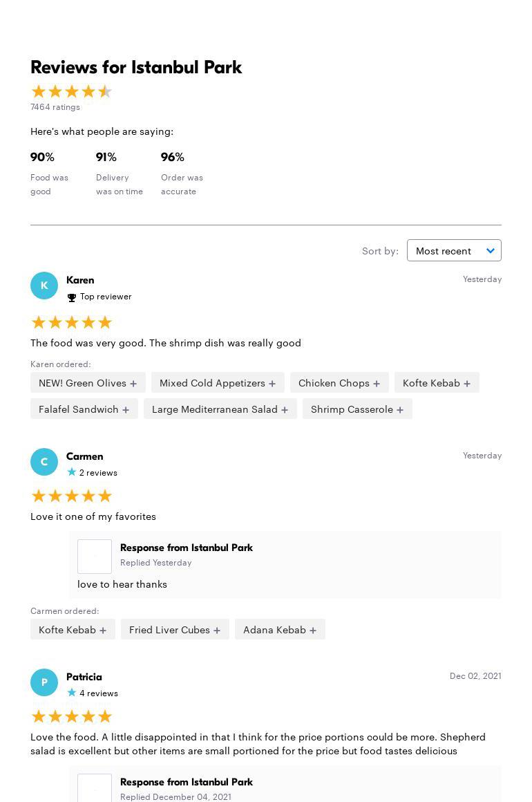Click the star icon beside 4 reviews
Image resolution: width=532 pixels, height=802 pixels.
tap(72, 693)
